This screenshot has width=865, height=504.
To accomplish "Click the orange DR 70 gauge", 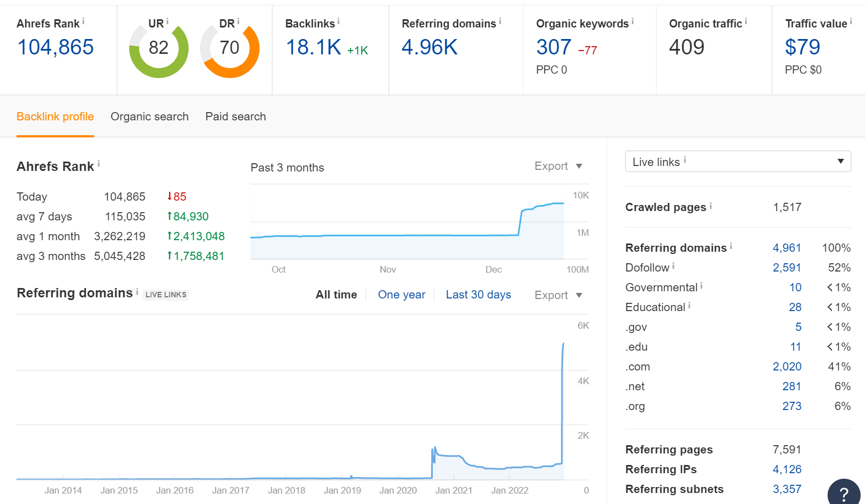I will tap(230, 48).
